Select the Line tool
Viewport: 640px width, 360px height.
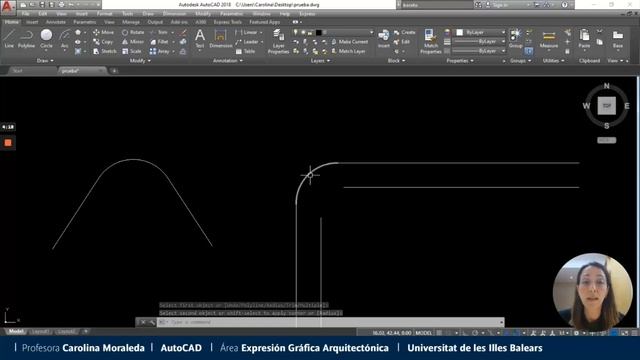pyautogui.click(x=9, y=39)
